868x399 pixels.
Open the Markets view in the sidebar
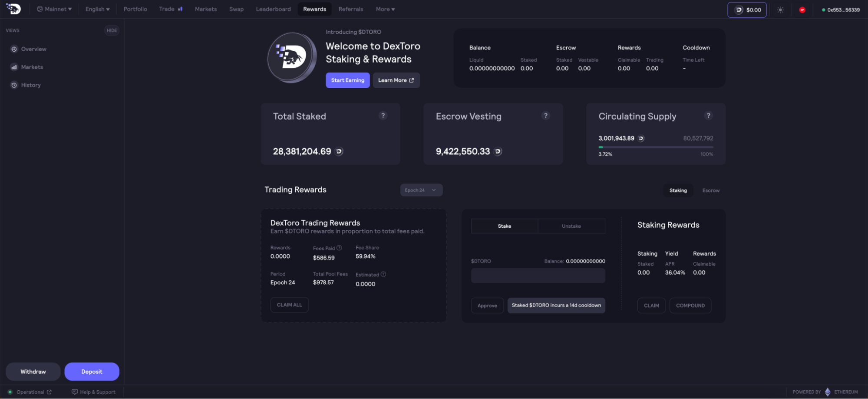32,67
